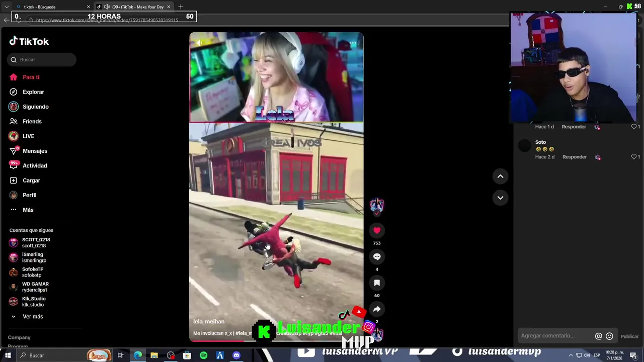Open Task View in taskbar
Image resolution: width=644 pixels, height=362 pixels.
click(121, 355)
